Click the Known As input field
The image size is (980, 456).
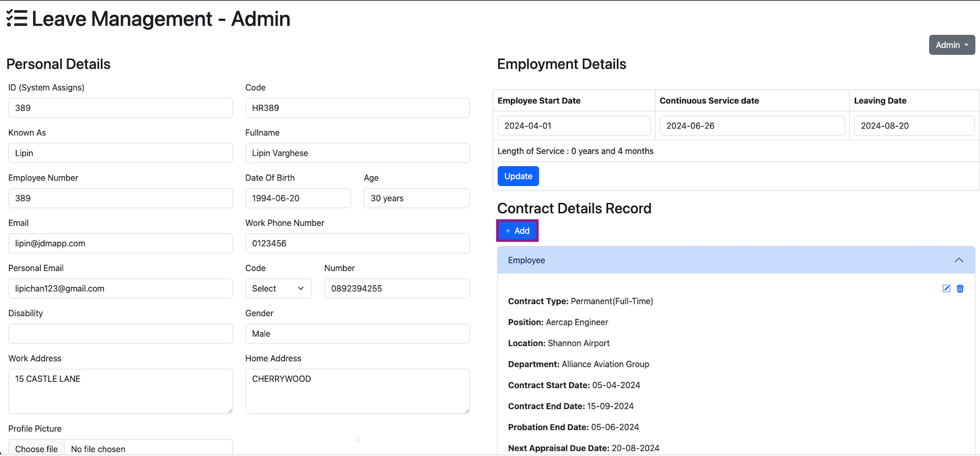click(120, 154)
